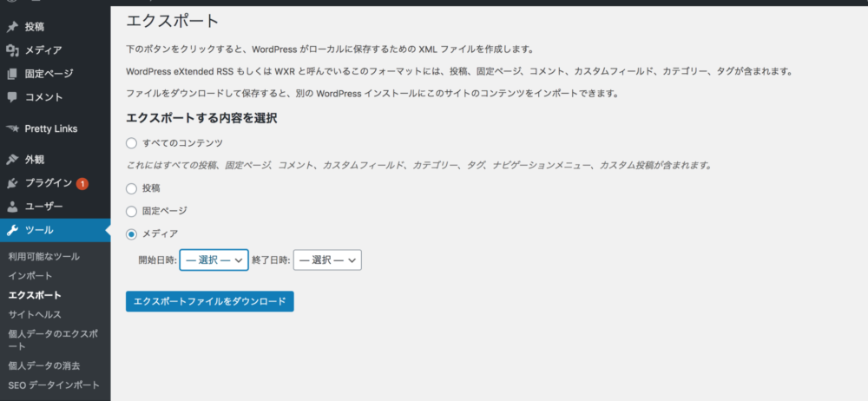This screenshot has height=401, width=868.
Task: Open 個人データのエクスポート submenu link
Action: (53, 339)
